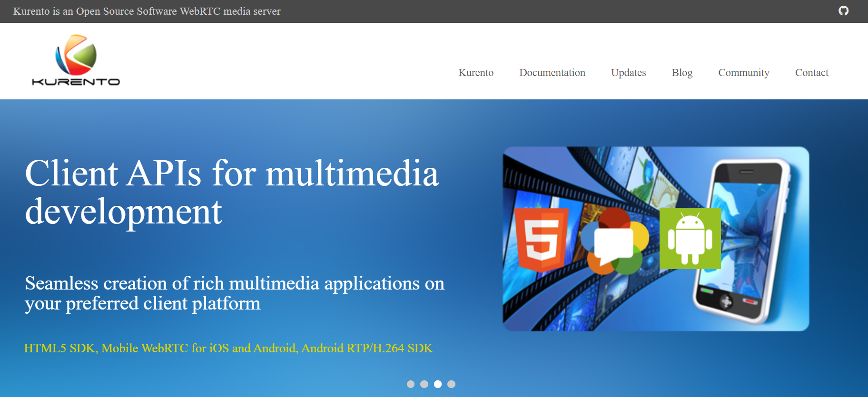Click the "Client APIs for multimedia development" headline
This screenshot has height=397, width=868.
[231, 192]
